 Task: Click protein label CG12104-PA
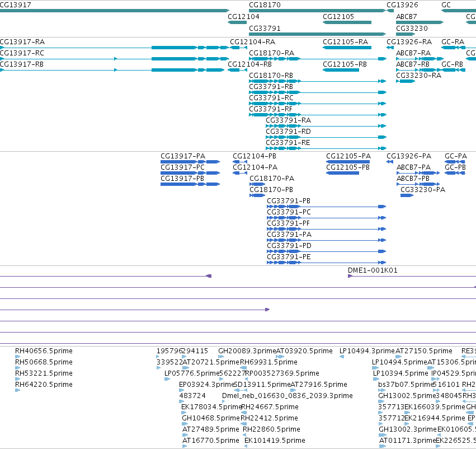click(x=255, y=167)
